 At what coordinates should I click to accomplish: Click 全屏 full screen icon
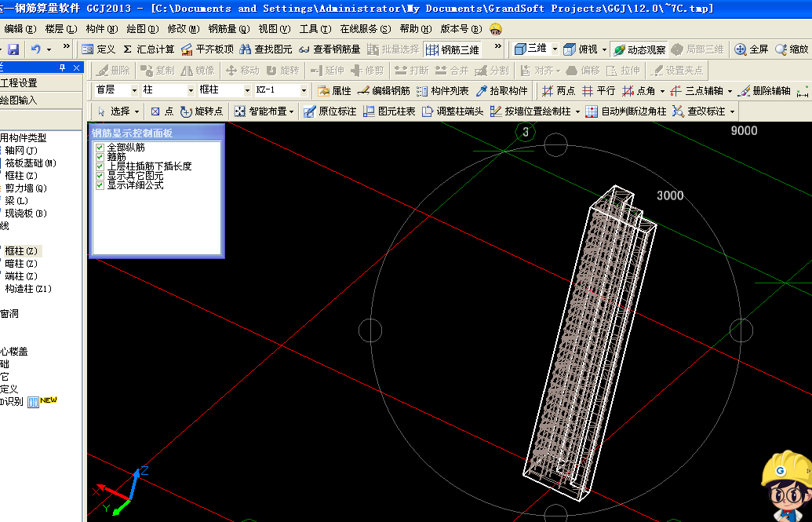(x=752, y=49)
